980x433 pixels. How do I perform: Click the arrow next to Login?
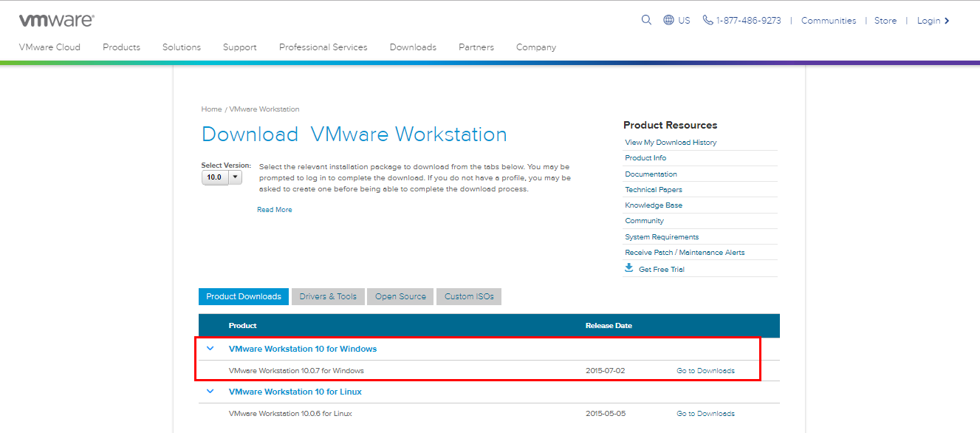pos(947,21)
